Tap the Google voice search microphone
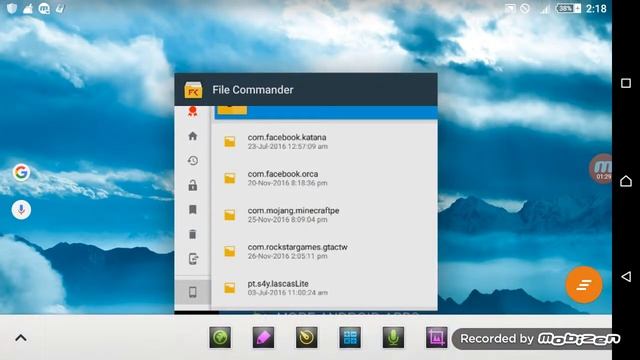 click(21, 210)
